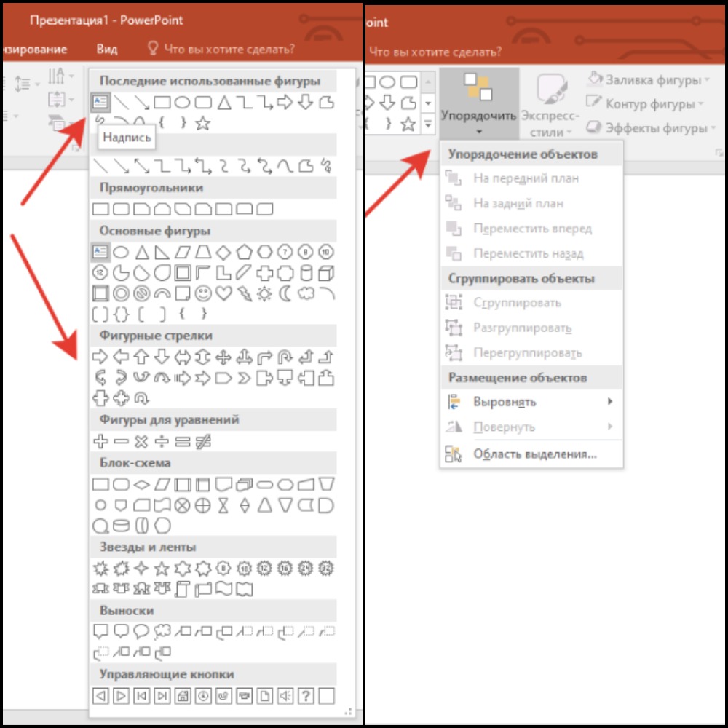
Task: Expand the Эффекты фигуры options
Action: [647, 128]
